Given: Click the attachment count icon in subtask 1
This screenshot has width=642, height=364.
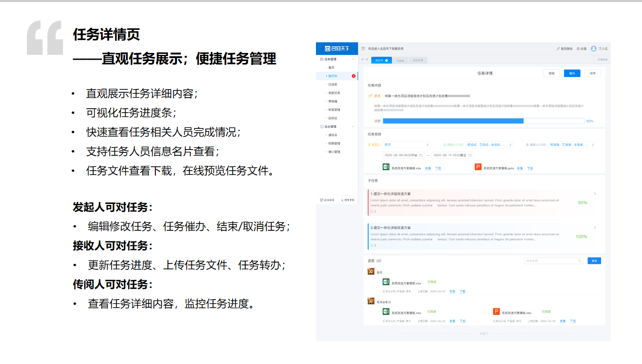Looking at the screenshot, I should (x=372, y=211).
